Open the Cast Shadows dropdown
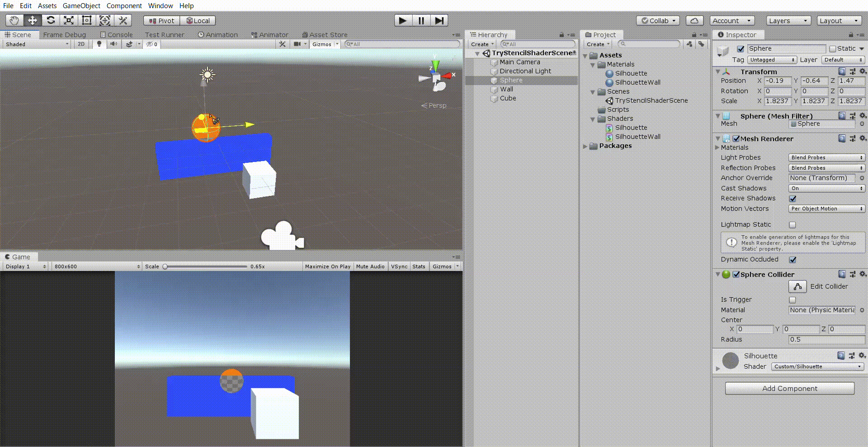 [x=827, y=188]
